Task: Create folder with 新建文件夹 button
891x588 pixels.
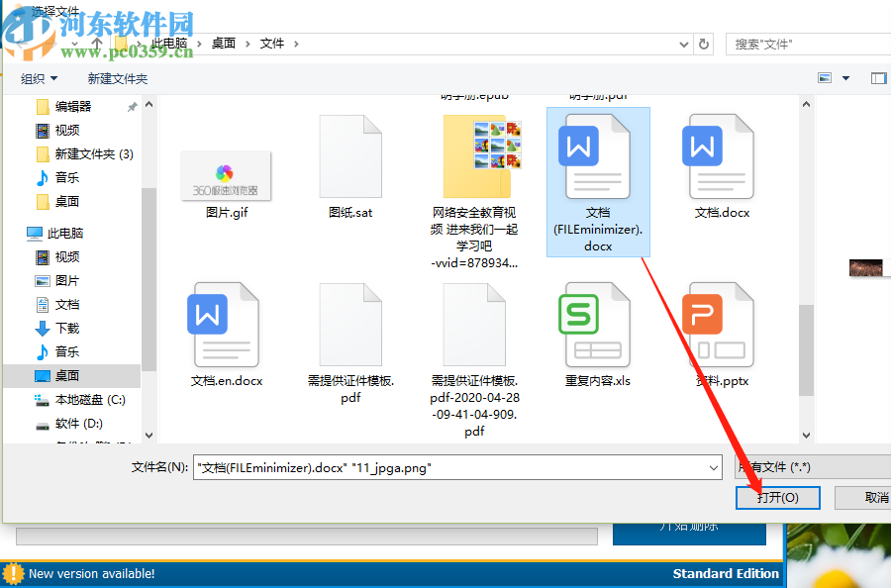Action: pyautogui.click(x=117, y=77)
